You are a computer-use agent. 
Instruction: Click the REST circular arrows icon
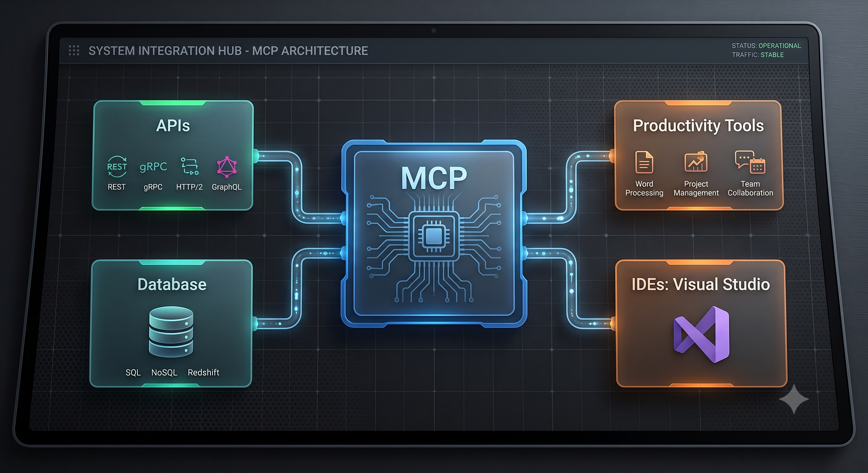[x=117, y=166]
